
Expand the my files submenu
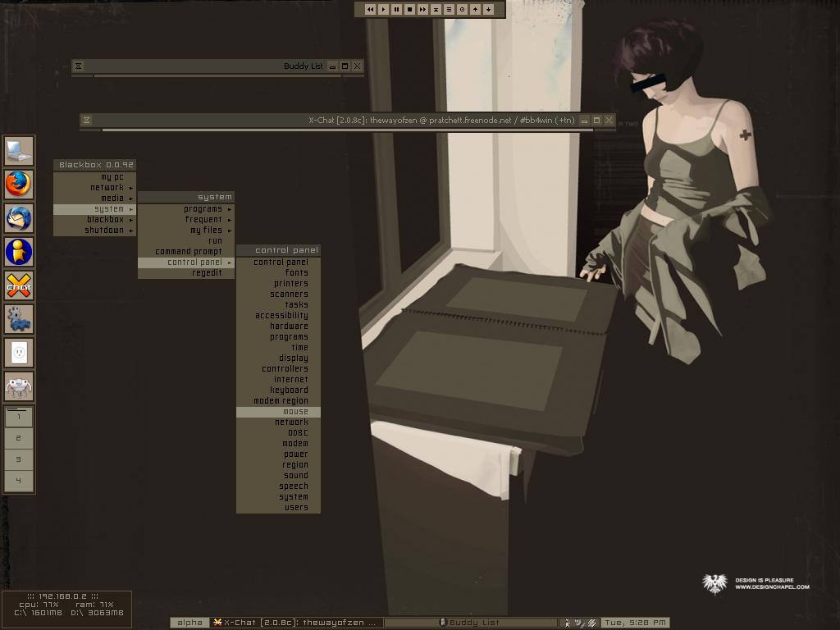point(186,231)
